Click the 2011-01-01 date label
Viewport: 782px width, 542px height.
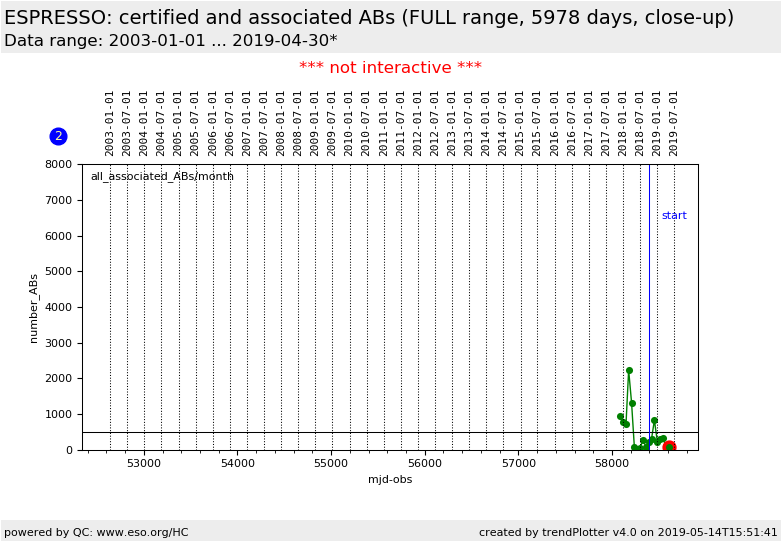tap(384, 123)
